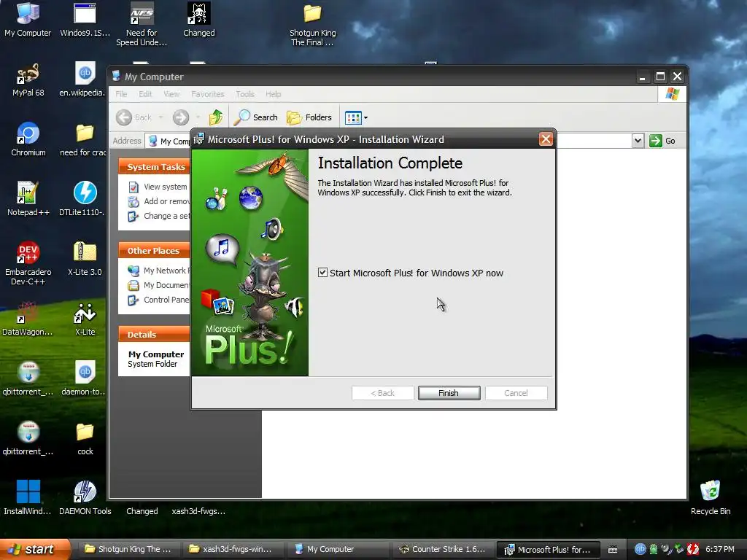Open the need for crac folder
This screenshot has height=560, width=747.
(x=85, y=139)
